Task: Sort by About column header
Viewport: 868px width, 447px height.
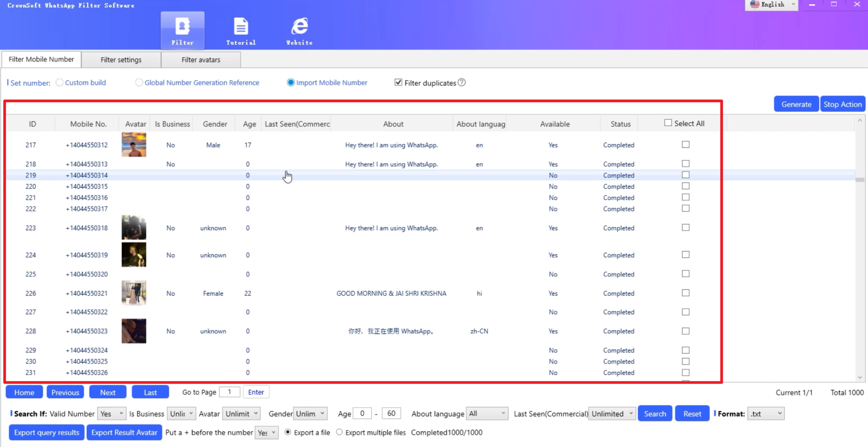Action: (x=393, y=124)
